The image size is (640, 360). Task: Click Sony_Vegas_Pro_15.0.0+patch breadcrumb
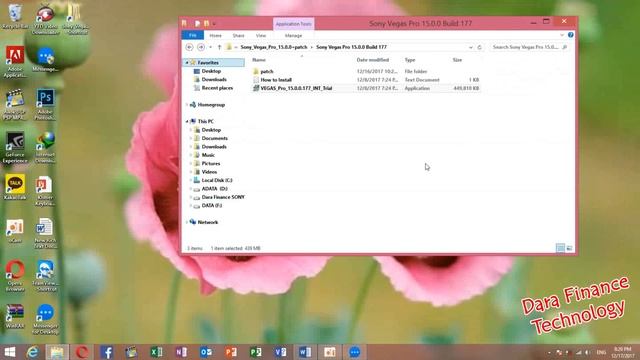[274, 47]
